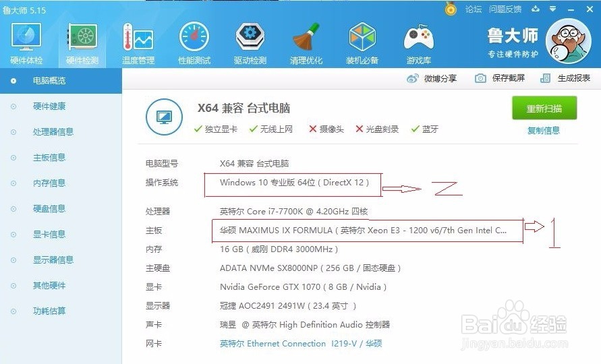Click the 独立显卡 feature indicator

coord(215,129)
